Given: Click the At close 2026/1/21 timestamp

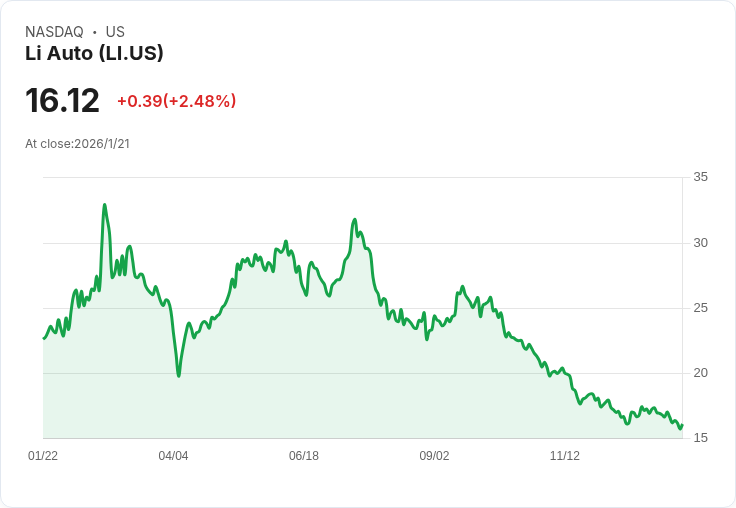Looking at the screenshot, I should coord(77,144).
